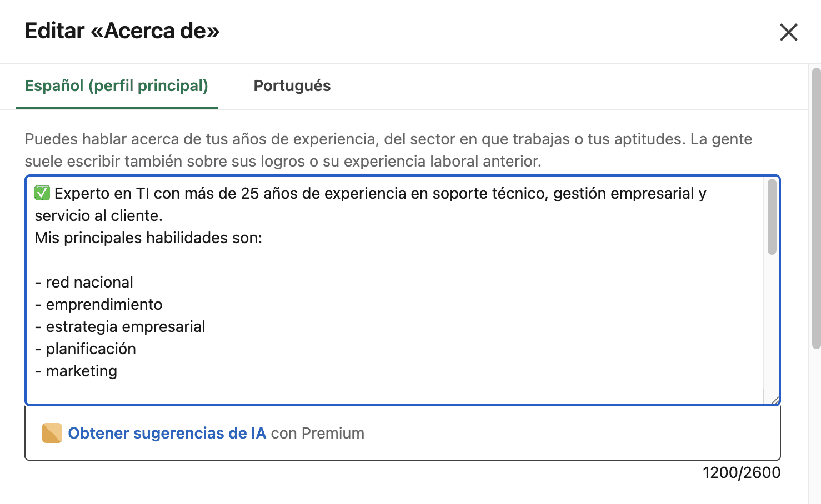This screenshot has width=821, height=504.
Task: Click the "con Premium" label text
Action: point(317,433)
